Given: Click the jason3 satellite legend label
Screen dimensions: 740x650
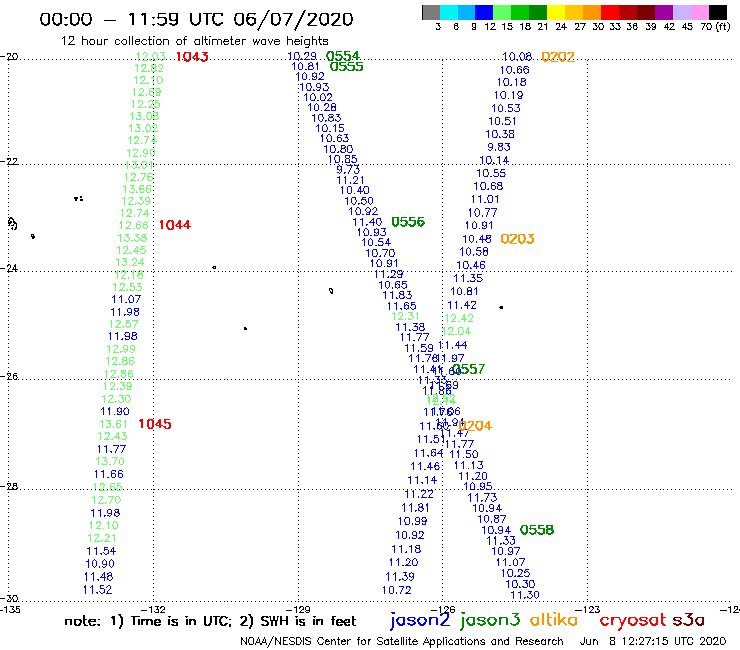Looking at the screenshot, I should [490, 620].
